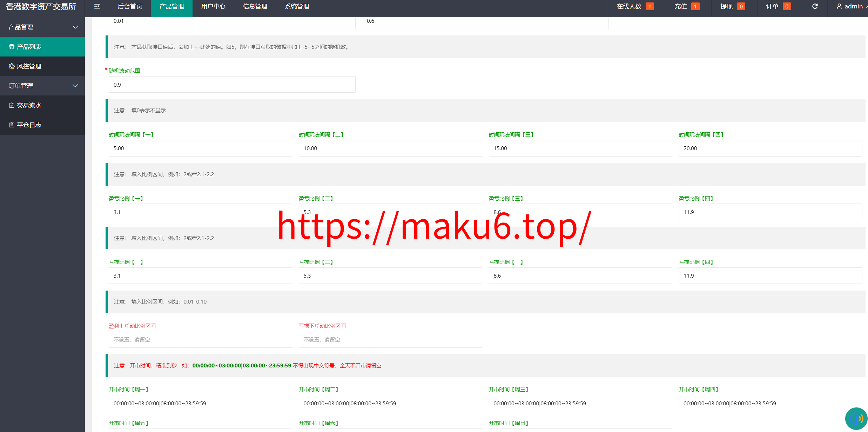Edit 开市时间【周二】 field
868x432 pixels.
(390, 403)
